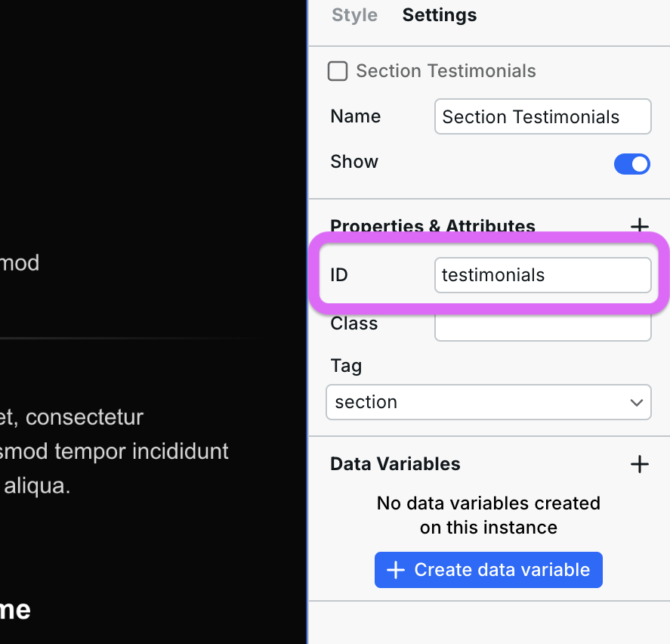Open the Tag dropdown showing section
The height and width of the screenshot is (644, 670).
488,402
